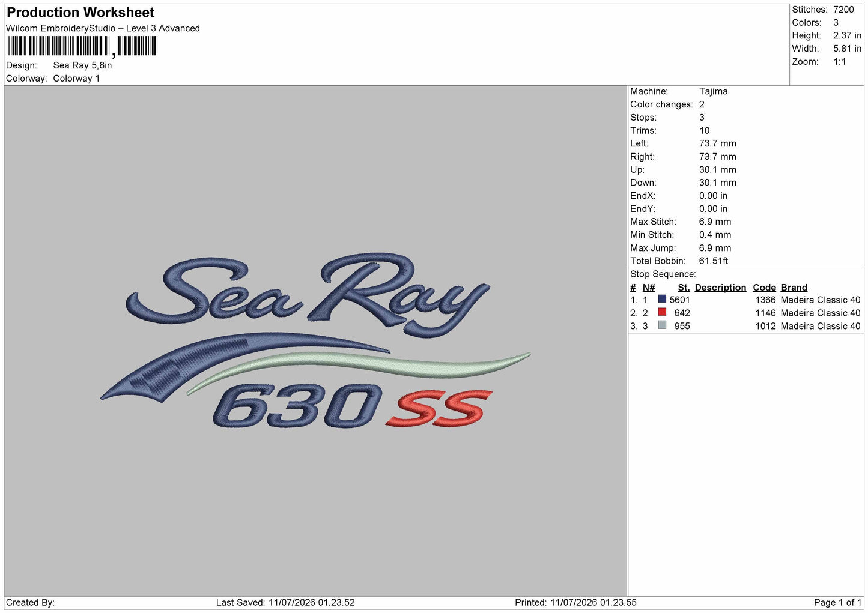
Task: Click 'Madeira Classic 40' in row 3
Action: click(x=820, y=326)
